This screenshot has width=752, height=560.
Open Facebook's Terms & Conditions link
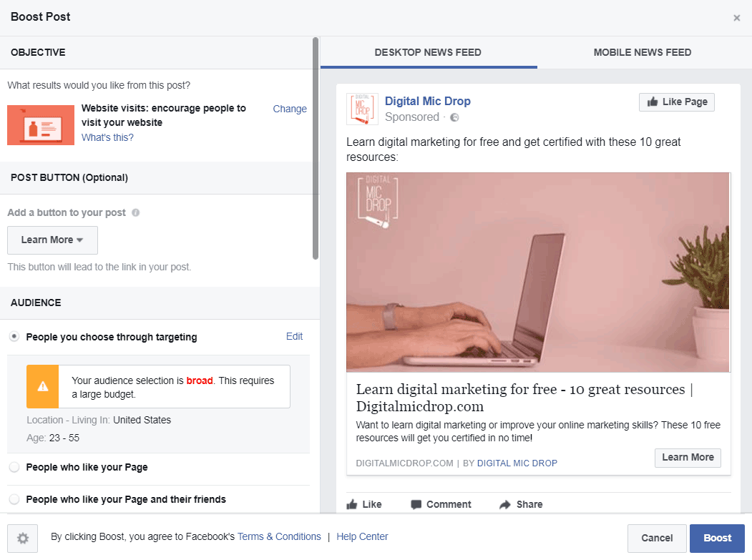click(279, 536)
